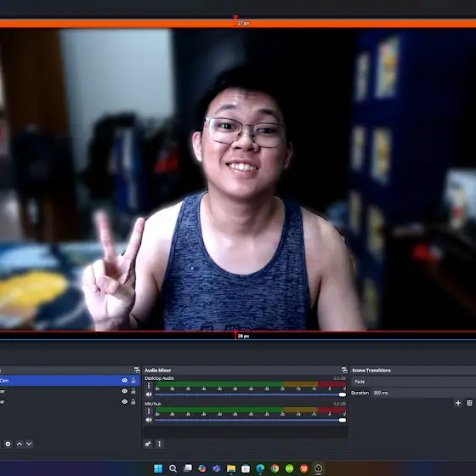This screenshot has width=476, height=476.
Task: Click the Duration label
Action: pyautogui.click(x=360, y=393)
